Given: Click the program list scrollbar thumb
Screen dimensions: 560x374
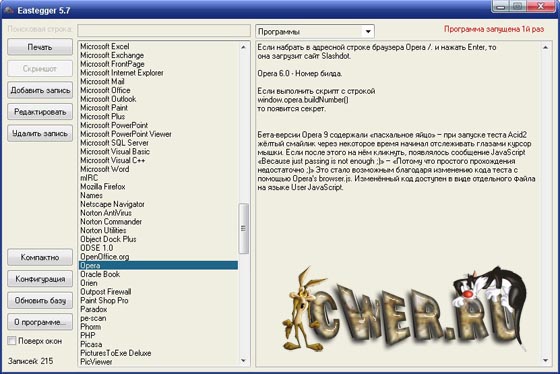Looking at the screenshot, I should (244, 228).
